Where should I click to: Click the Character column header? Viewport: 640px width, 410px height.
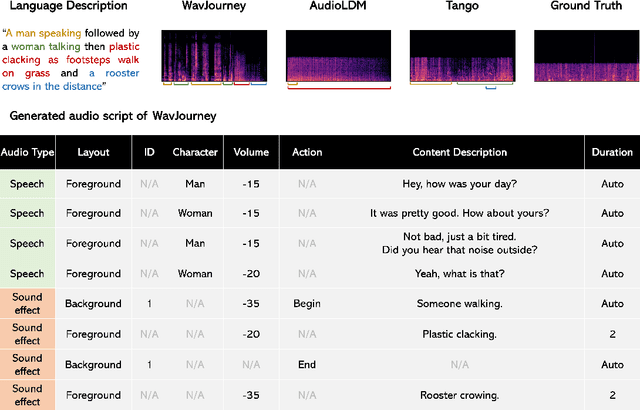[195, 152]
